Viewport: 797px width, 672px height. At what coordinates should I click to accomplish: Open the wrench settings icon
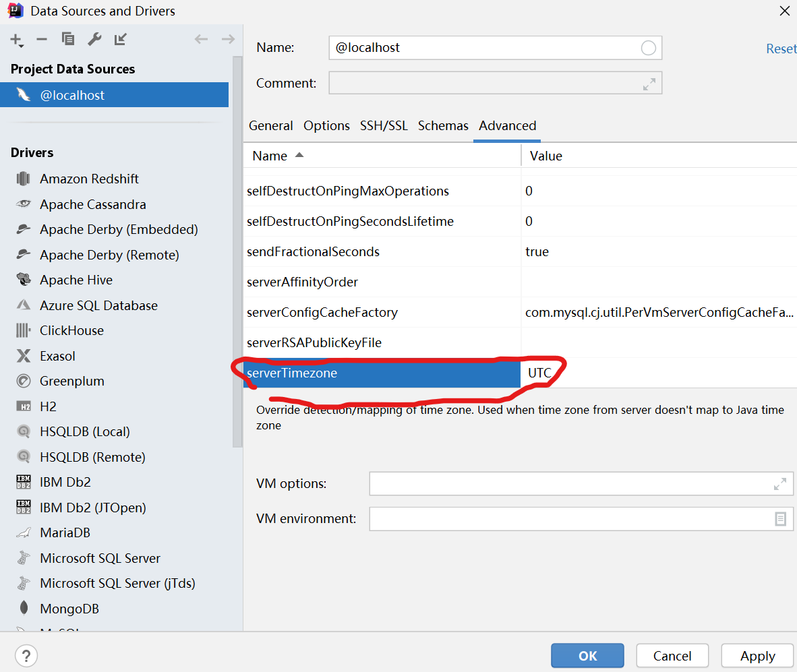[x=94, y=39]
